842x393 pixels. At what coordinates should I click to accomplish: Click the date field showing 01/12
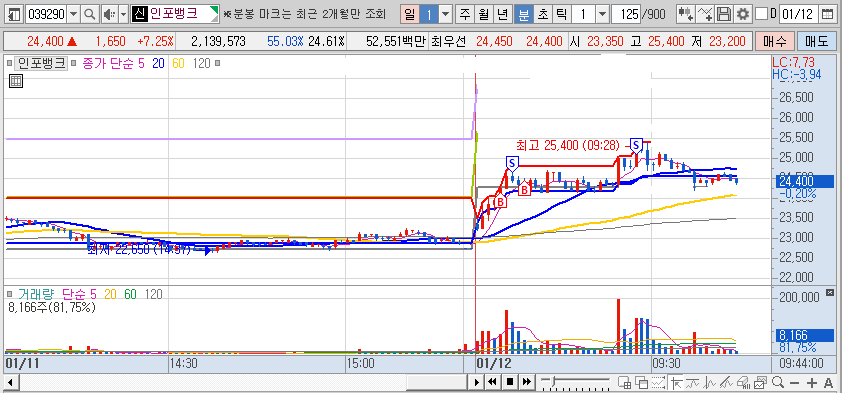[800, 13]
